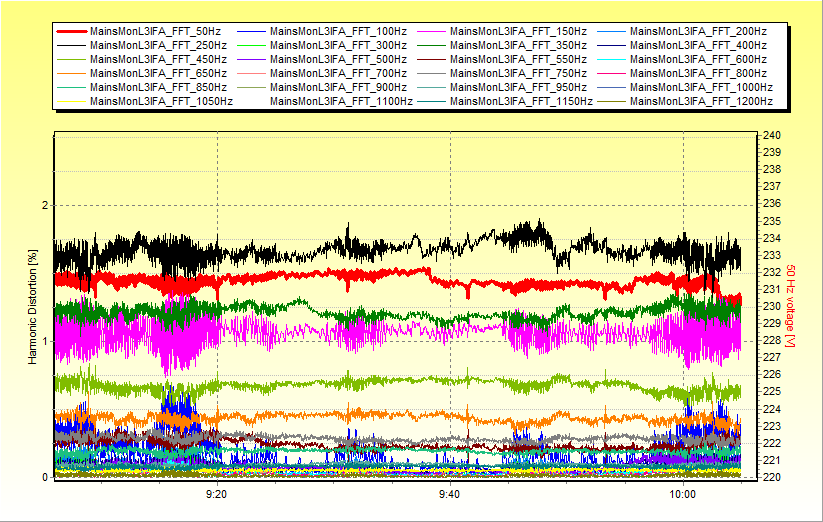Click the 9:40 time axis label
This screenshot has height=522, width=823.
(x=449, y=494)
